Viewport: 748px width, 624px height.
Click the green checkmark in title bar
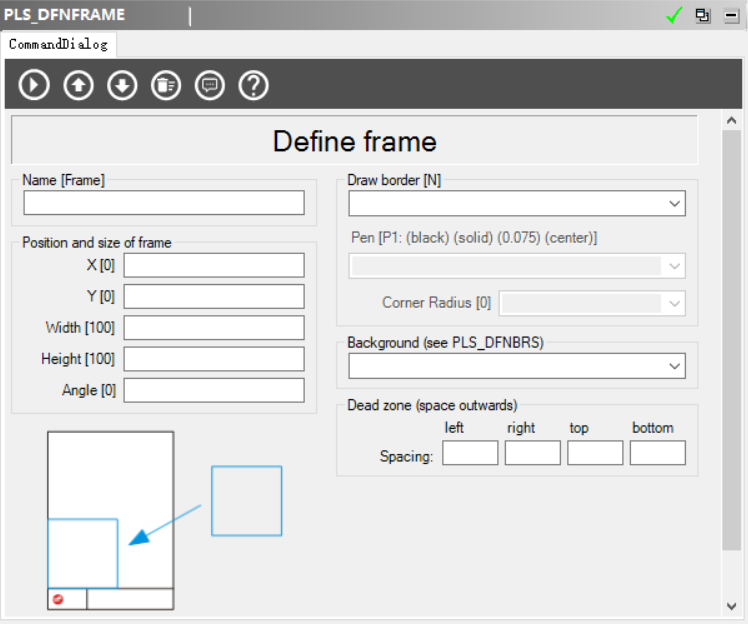(674, 15)
